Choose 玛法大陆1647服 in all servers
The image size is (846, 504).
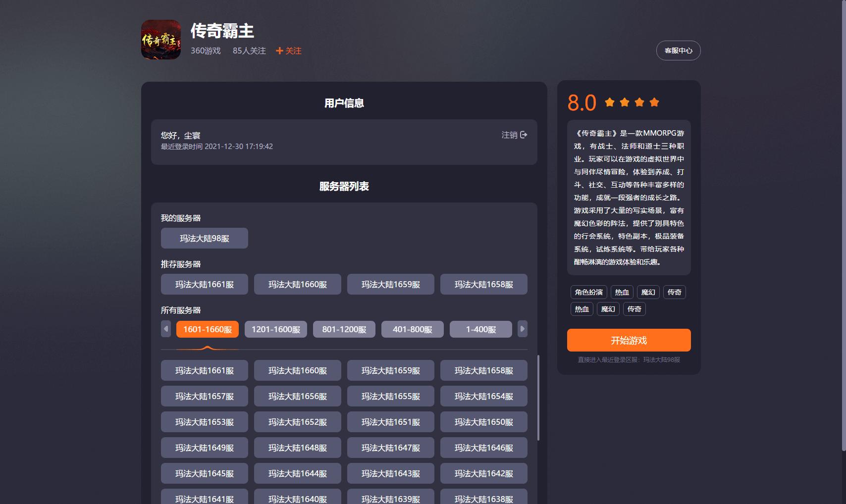coord(390,448)
